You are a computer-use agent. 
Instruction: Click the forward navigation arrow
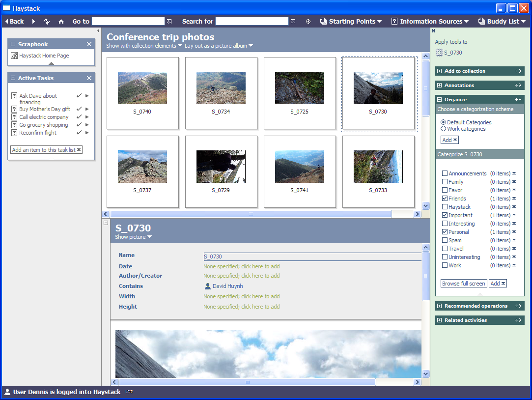click(33, 21)
